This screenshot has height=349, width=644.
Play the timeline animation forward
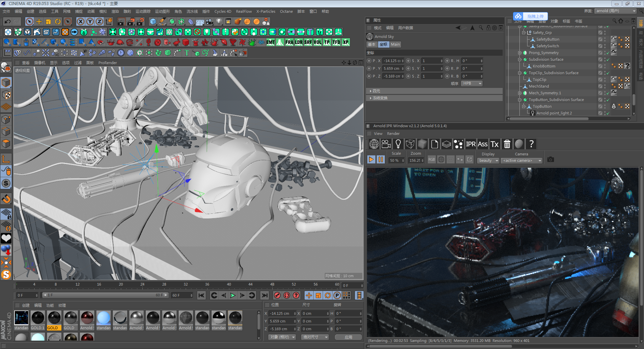click(233, 295)
